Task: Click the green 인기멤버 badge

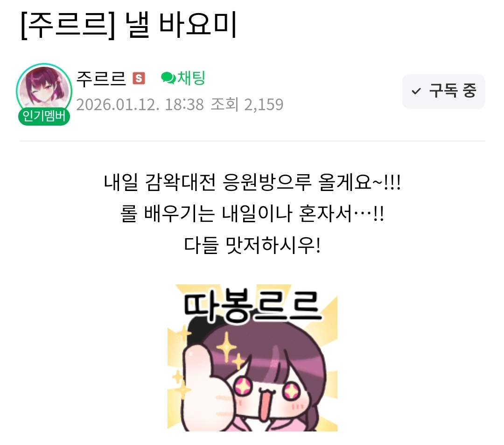Action: click(x=44, y=116)
